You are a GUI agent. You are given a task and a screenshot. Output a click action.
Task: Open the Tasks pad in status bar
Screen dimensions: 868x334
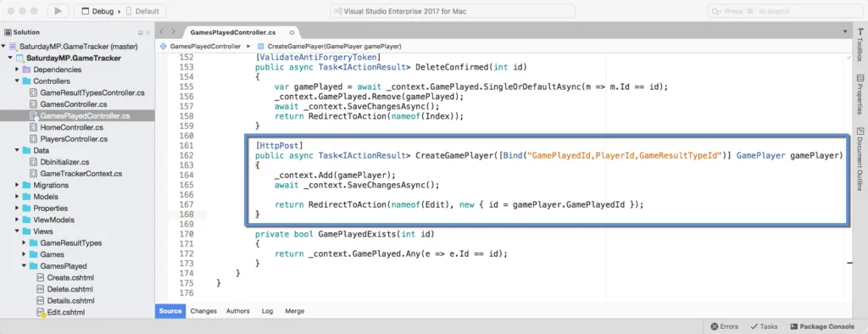(764, 327)
